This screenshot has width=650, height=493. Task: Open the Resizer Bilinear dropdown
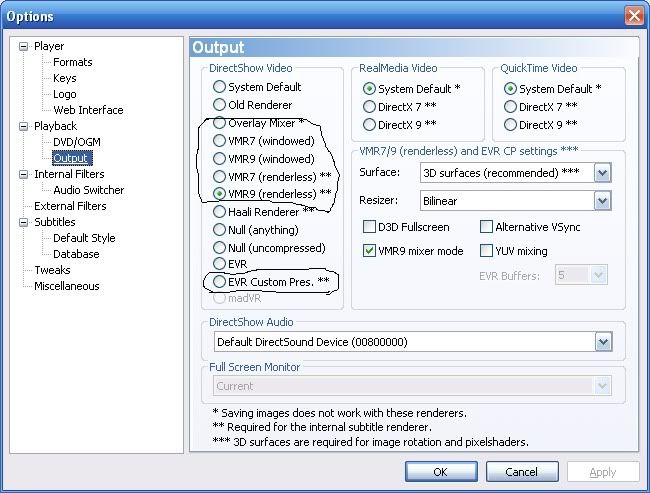pos(602,201)
